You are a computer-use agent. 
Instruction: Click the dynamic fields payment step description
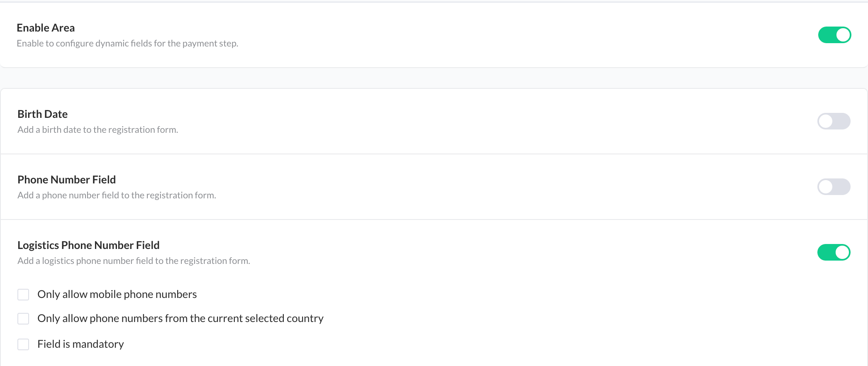[x=127, y=44]
